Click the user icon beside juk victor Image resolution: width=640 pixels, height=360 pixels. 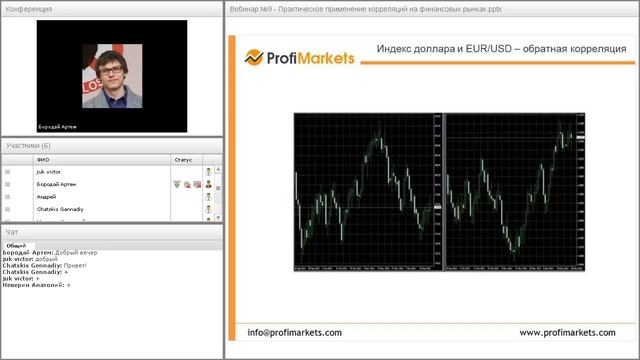(209, 172)
